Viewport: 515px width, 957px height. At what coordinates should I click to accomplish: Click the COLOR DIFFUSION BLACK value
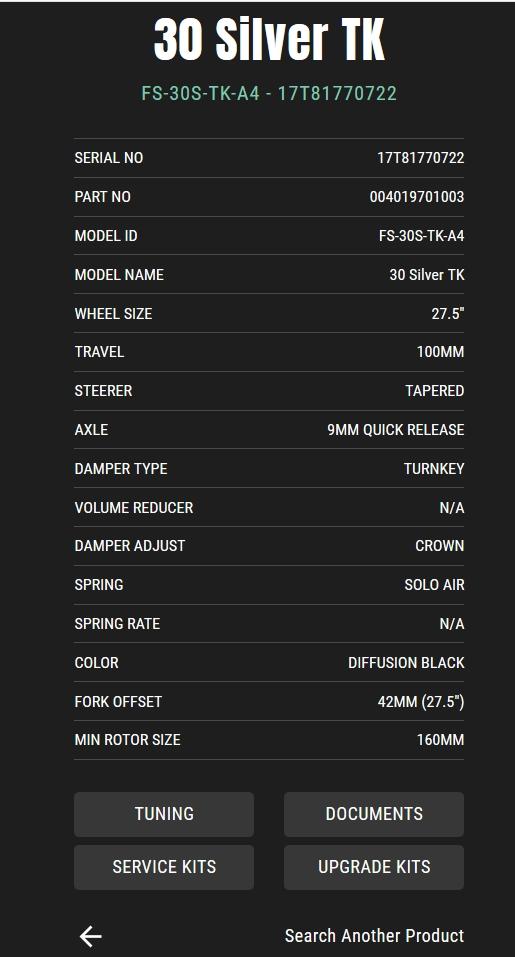point(406,663)
